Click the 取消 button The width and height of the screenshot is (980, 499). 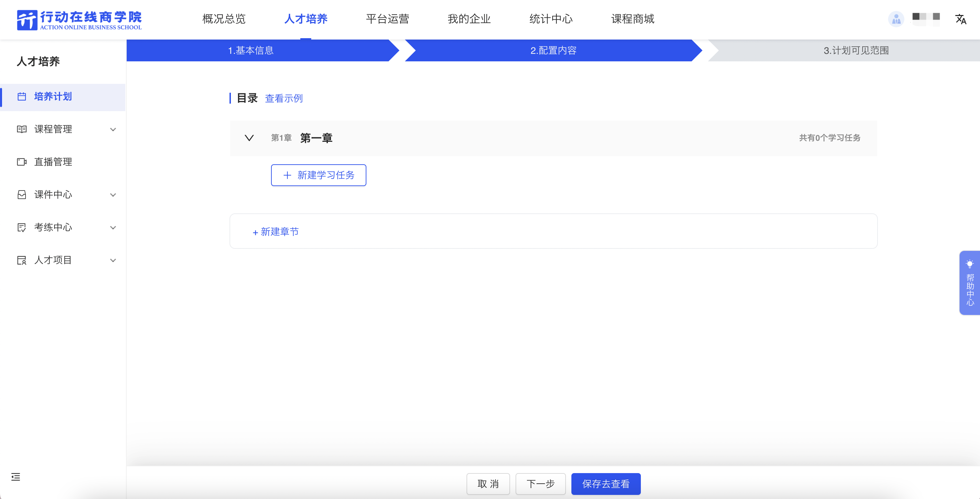tap(488, 484)
